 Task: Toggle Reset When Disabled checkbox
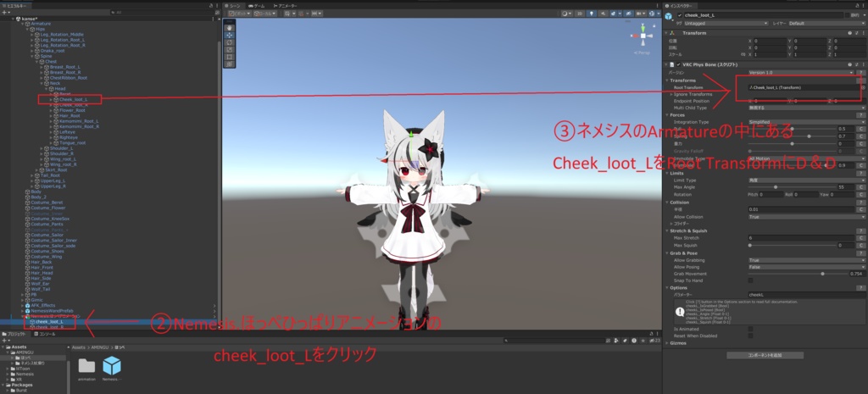pos(751,336)
